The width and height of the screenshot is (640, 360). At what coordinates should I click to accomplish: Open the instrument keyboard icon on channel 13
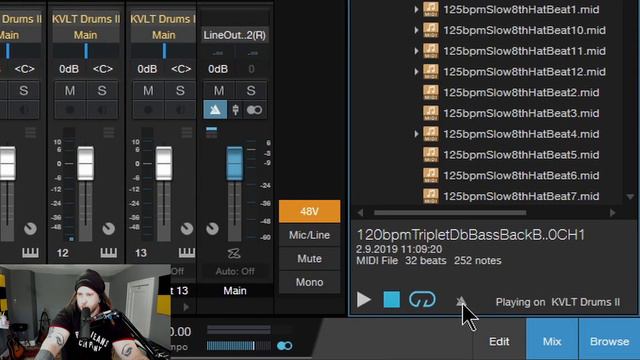pyautogui.click(x=187, y=253)
